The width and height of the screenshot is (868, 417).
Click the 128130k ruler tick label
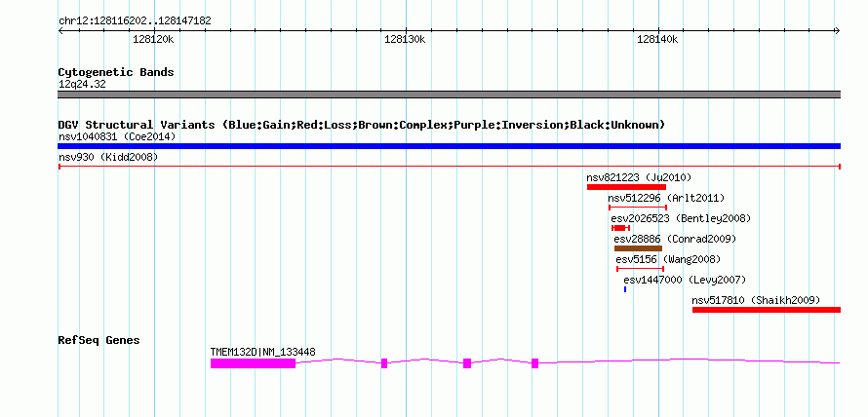click(405, 39)
